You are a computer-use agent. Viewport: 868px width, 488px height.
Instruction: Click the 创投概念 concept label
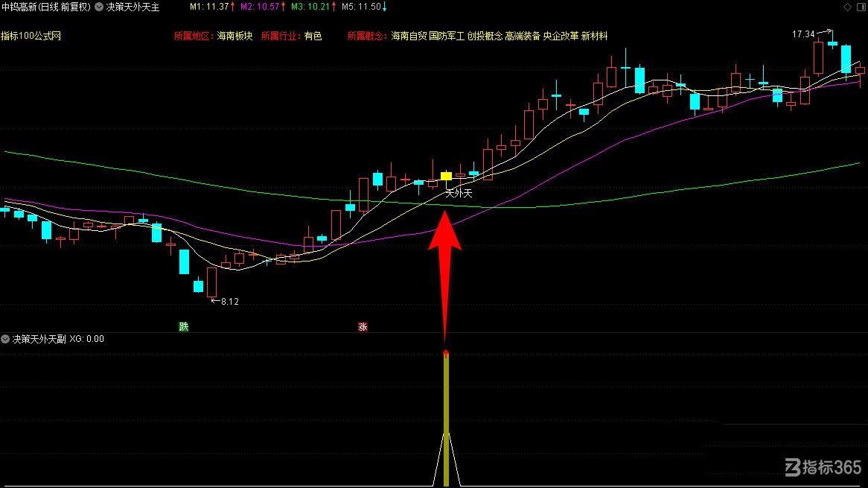click(485, 36)
